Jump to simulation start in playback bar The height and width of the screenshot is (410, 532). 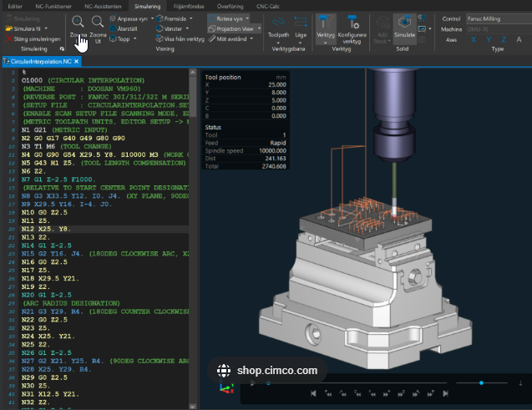point(312,393)
